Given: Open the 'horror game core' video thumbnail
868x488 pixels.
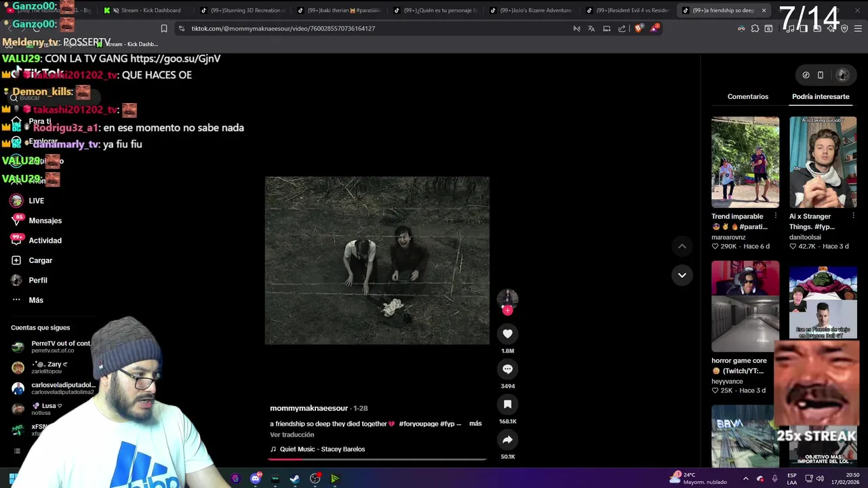Looking at the screenshot, I should point(745,306).
